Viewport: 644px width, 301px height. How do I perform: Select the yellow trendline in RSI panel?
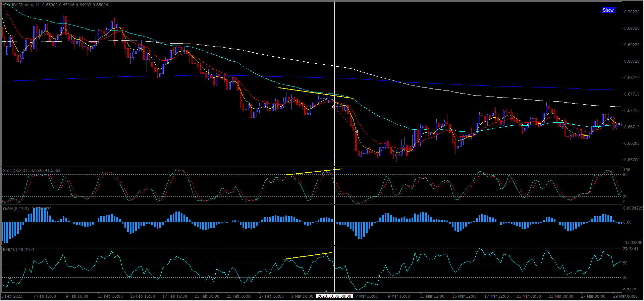[x=308, y=256]
